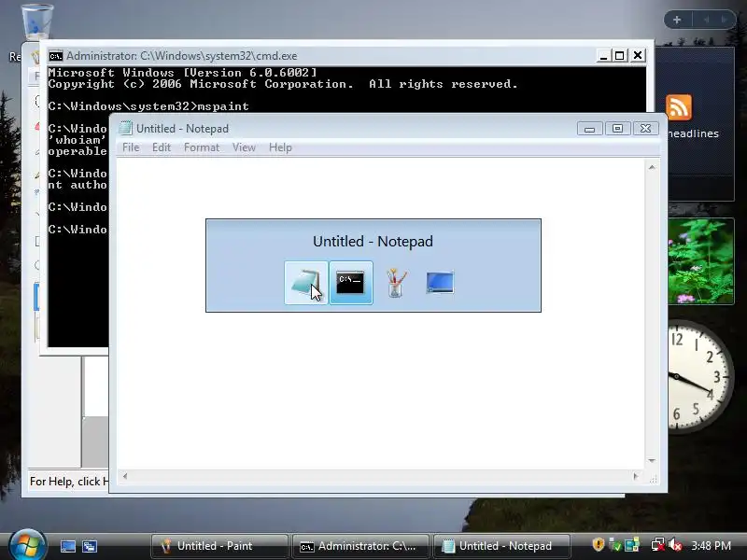The width and height of the screenshot is (747, 560).
Task: Click Notepad's vertical scroll down arrow
Action: (652, 460)
